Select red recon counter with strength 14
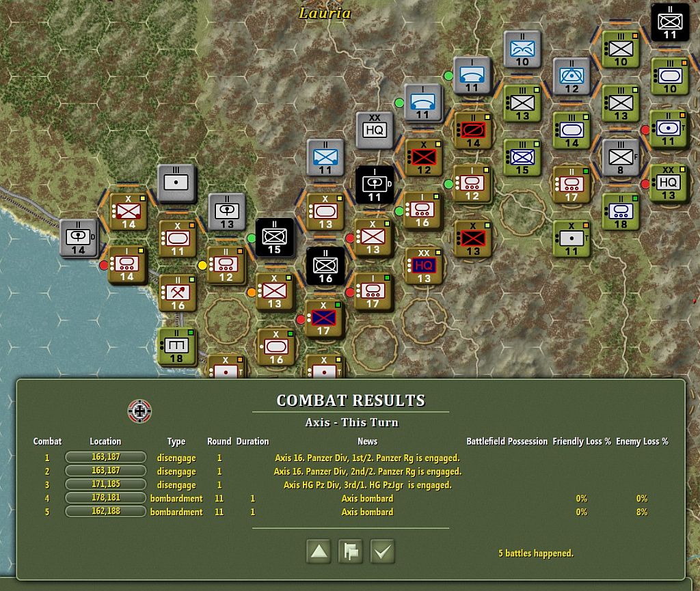This screenshot has height=591, width=700. click(473, 130)
